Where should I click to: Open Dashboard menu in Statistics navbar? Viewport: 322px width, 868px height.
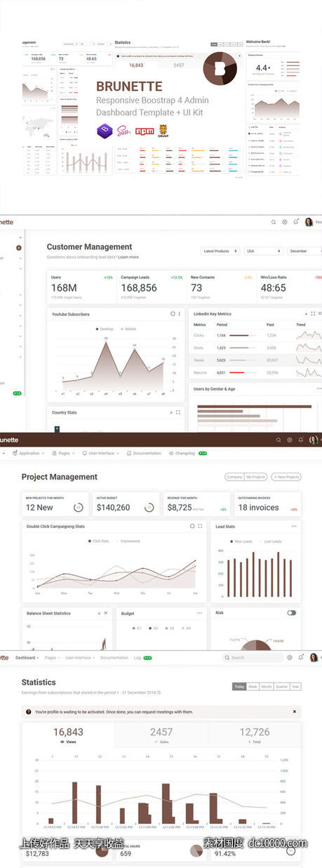[x=27, y=658]
